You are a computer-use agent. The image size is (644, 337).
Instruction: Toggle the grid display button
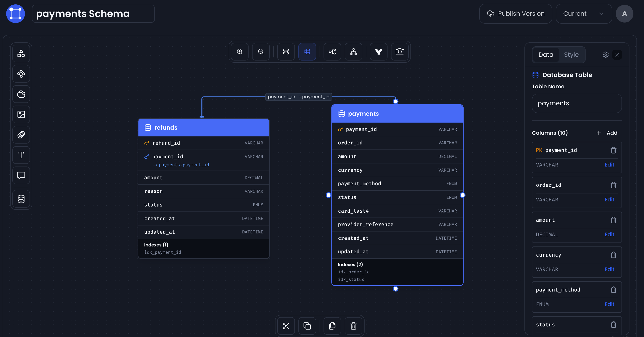coord(307,52)
